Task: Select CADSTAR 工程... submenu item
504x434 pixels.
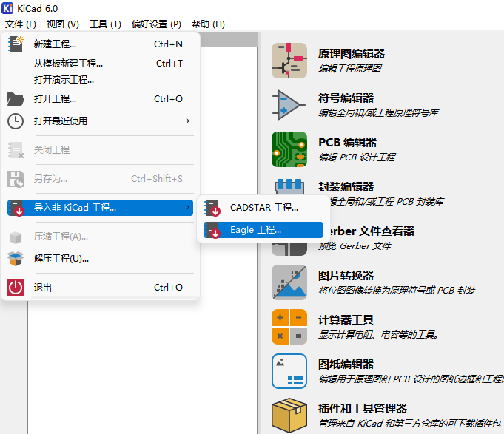Action: tap(263, 207)
